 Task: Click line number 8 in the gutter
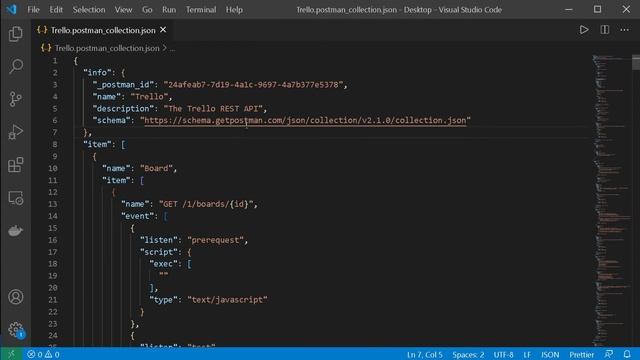[x=55, y=144]
